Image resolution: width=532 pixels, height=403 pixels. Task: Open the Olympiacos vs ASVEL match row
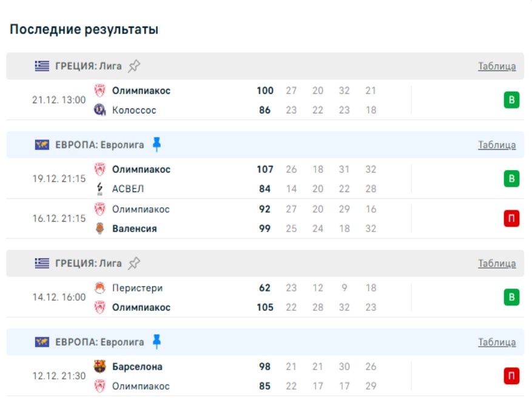243,179
